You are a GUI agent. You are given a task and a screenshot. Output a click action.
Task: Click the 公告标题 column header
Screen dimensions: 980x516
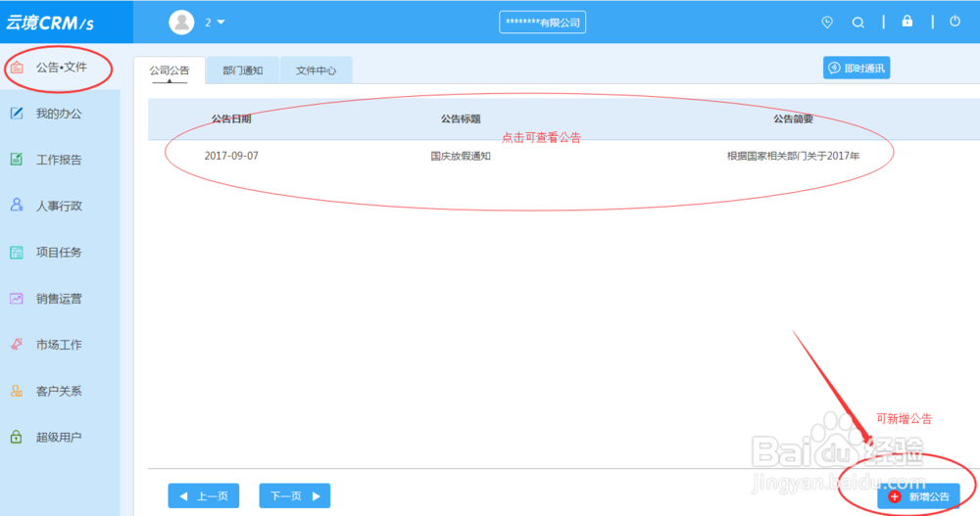[x=461, y=118]
